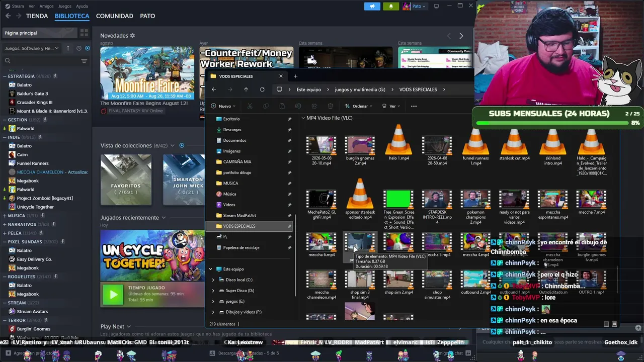Screen dimensions: 644x362
Task: Switch to TIENDA tab in Steam
Action: (x=37, y=16)
